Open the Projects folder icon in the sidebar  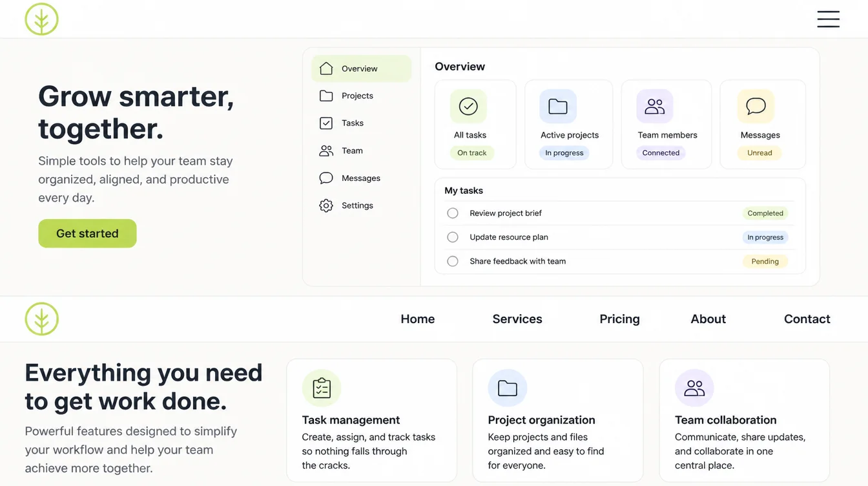pos(326,96)
